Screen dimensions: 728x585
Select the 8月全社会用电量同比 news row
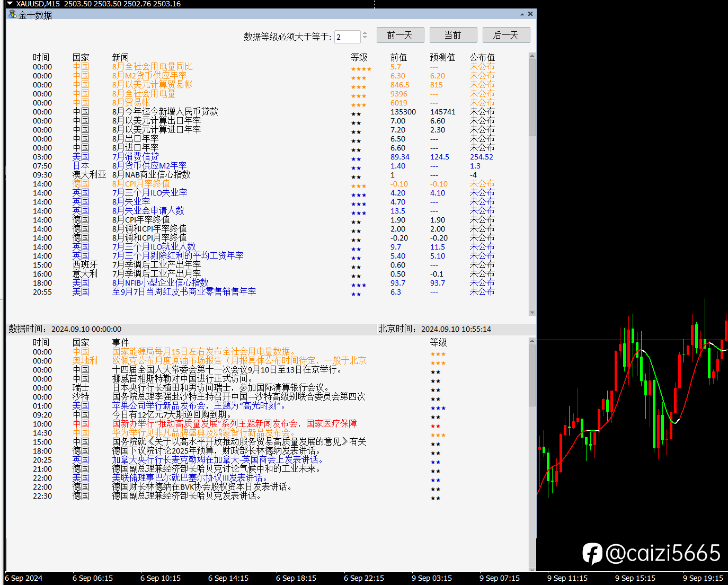pyautogui.click(x=264, y=67)
